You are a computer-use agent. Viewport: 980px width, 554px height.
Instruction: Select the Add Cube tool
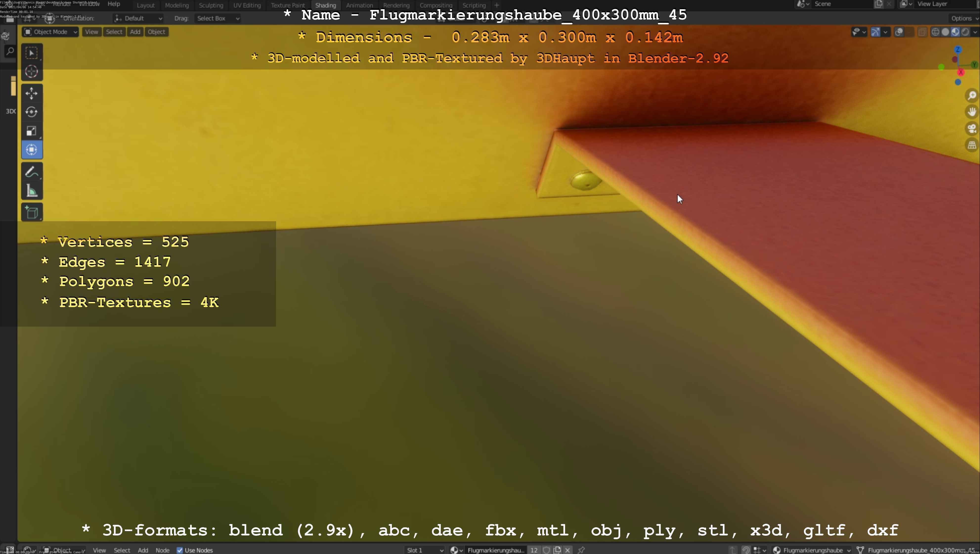pos(32,213)
